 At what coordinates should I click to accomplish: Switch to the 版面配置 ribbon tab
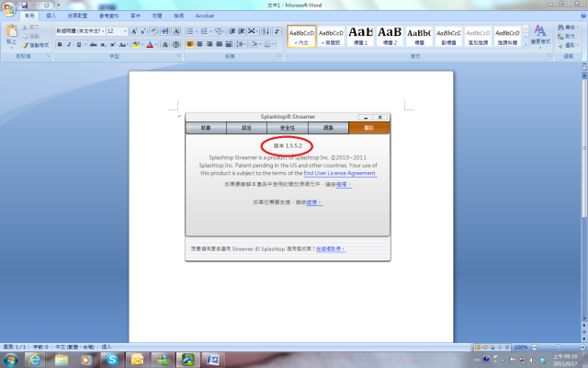[77, 16]
